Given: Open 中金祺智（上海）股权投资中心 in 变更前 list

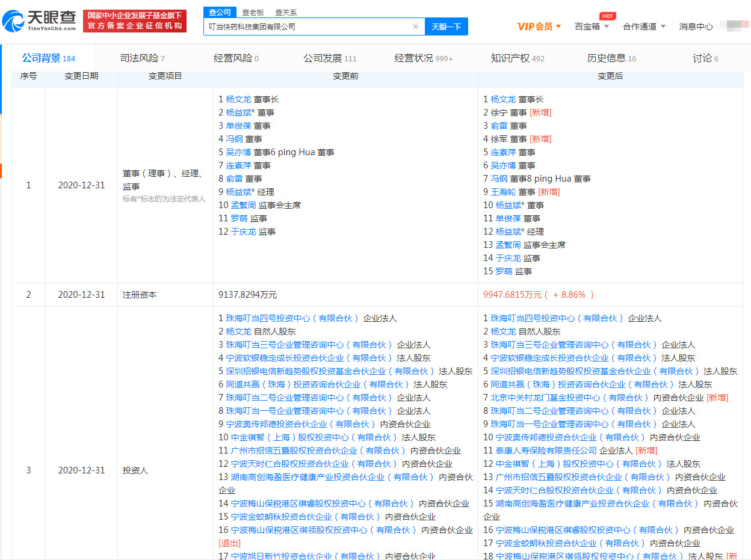Looking at the screenshot, I should click(x=314, y=437).
